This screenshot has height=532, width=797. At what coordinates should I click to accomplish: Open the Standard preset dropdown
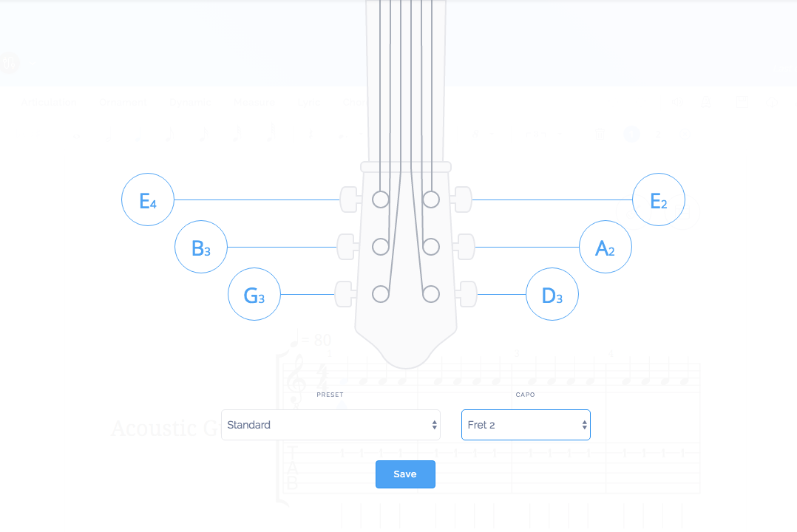[x=331, y=425]
